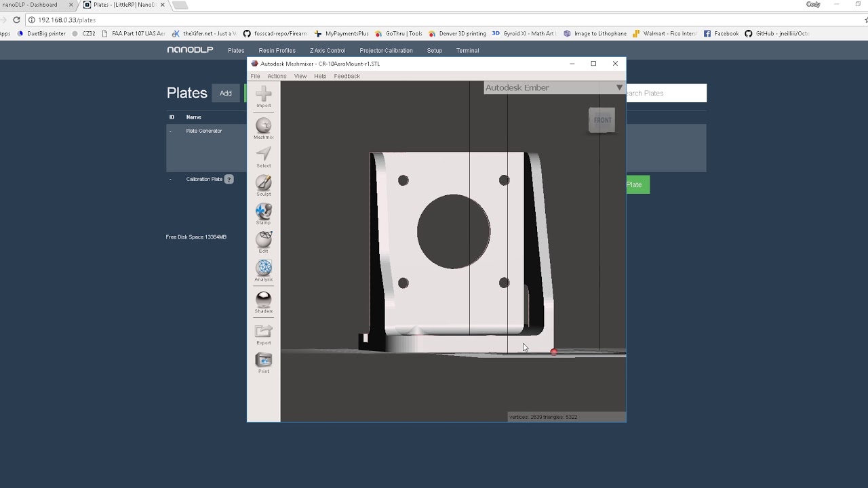868x488 pixels.
Task: Open Projector Calibration page
Action: [x=386, y=50]
